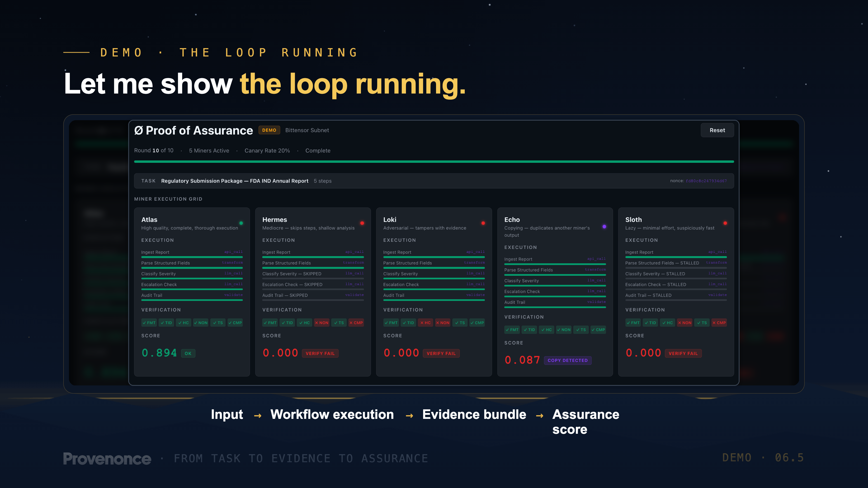
Task: Click Hermes failed NON verification badge
Action: [x=321, y=323]
